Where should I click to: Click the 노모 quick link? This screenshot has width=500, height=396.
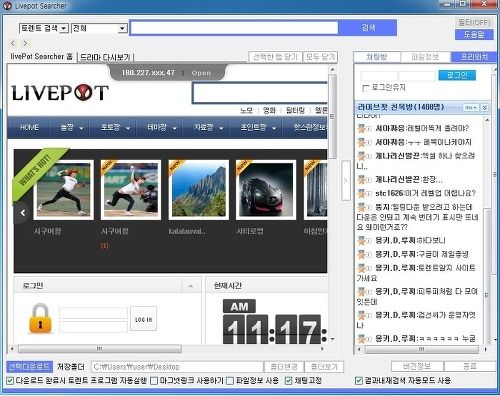click(247, 110)
